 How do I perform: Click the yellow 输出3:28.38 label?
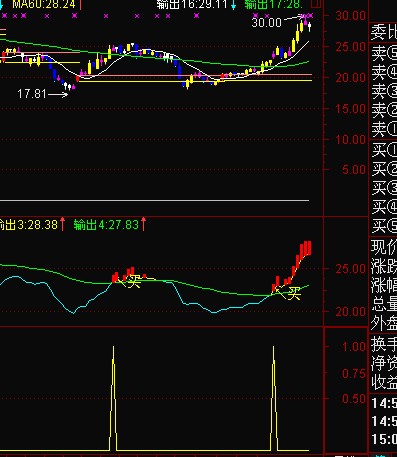pos(29,225)
